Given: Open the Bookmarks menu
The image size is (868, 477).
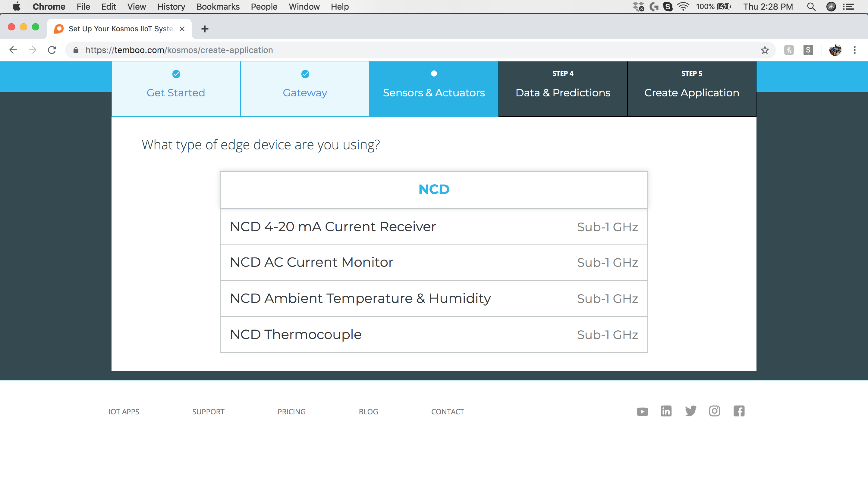Looking at the screenshot, I should pos(218,7).
